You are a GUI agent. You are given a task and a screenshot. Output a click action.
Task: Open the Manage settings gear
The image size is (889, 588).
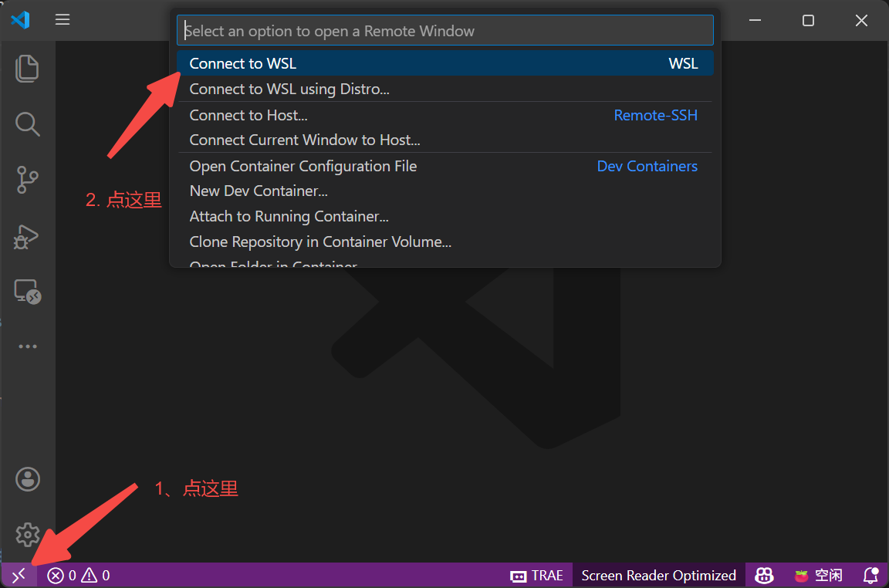27,534
